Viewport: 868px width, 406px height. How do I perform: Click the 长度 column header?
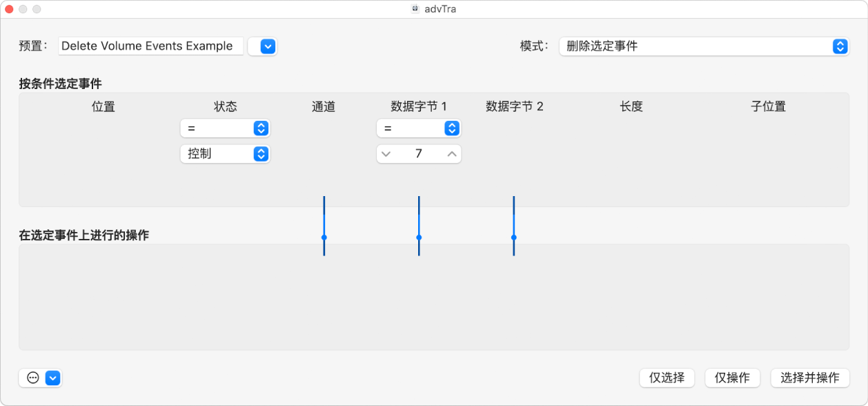coord(631,106)
